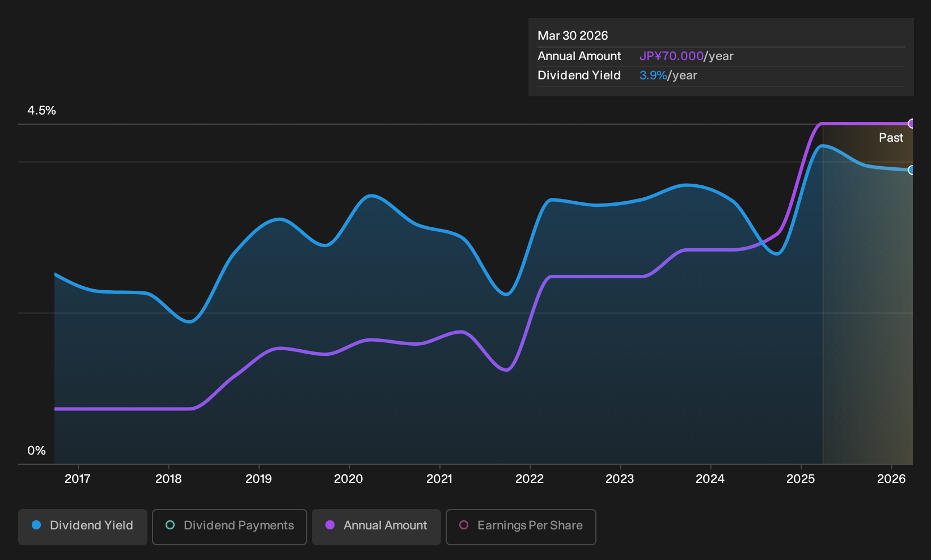Click the blue Dividend Yield legend dot
This screenshot has width=931, height=560.
36,525
